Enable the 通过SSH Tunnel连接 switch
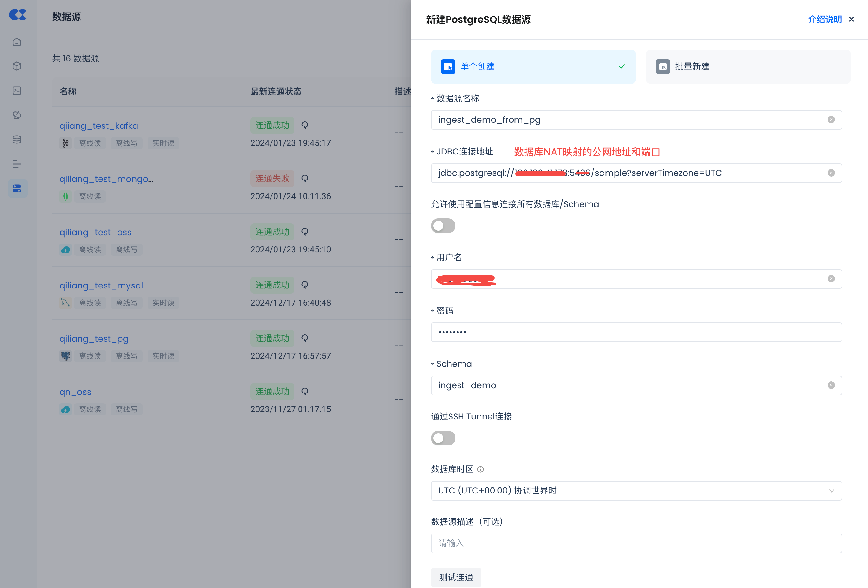Image resolution: width=868 pixels, height=588 pixels. coord(443,438)
